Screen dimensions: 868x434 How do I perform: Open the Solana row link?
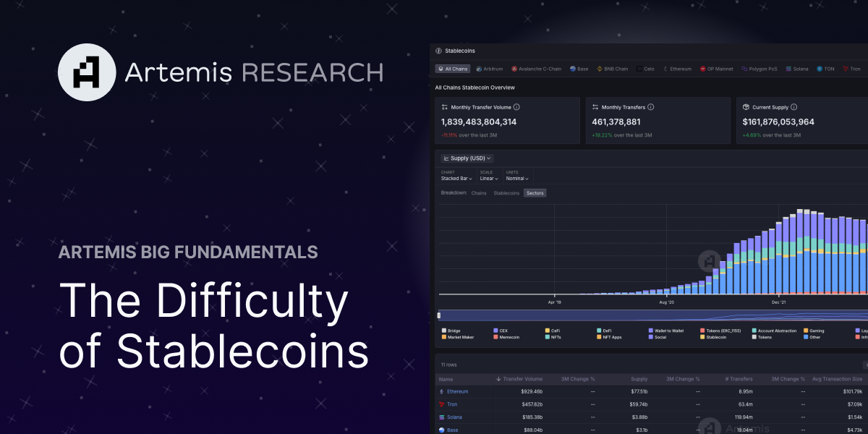[x=455, y=417]
